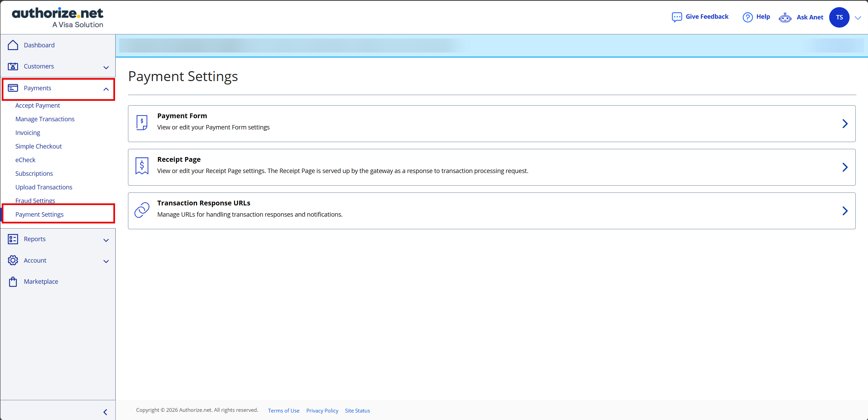Open eCheck from the Payments menu
This screenshot has width=868, height=420.
point(25,160)
